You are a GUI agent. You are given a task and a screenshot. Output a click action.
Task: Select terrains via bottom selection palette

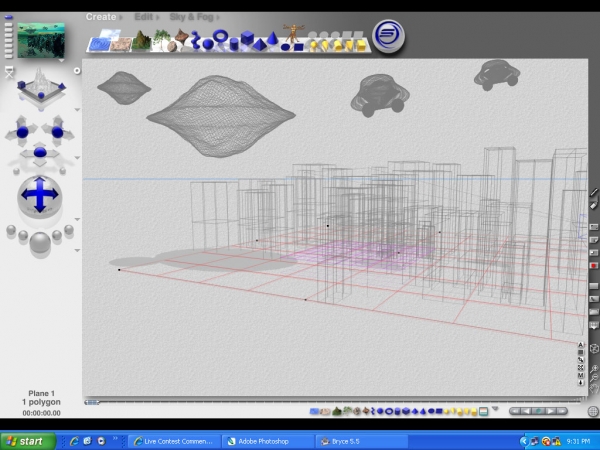click(x=336, y=411)
